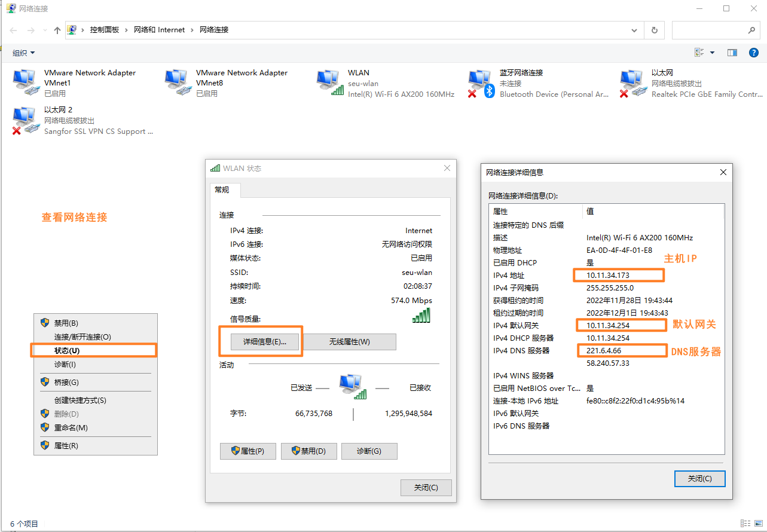Image resolution: width=767 pixels, height=532 pixels.
Task: Click the 10.11.34.173 IPv4 address value
Action: [x=608, y=276]
